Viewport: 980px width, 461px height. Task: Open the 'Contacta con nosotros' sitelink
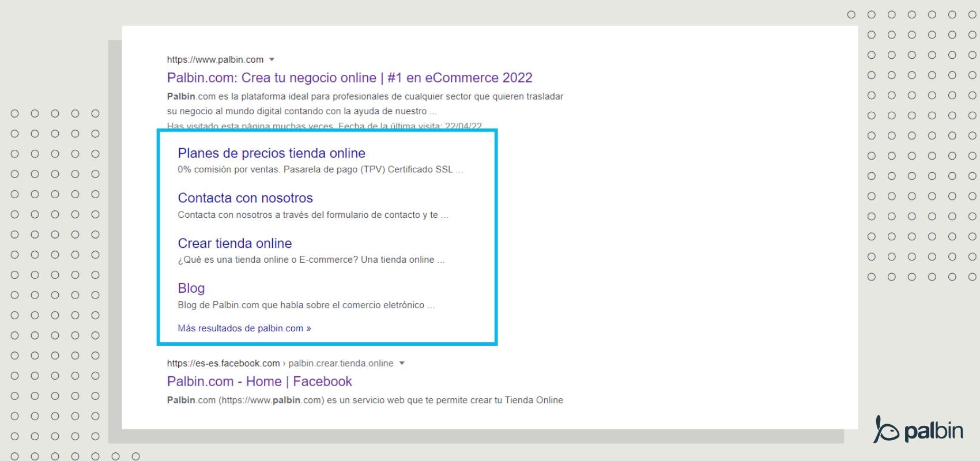click(245, 198)
